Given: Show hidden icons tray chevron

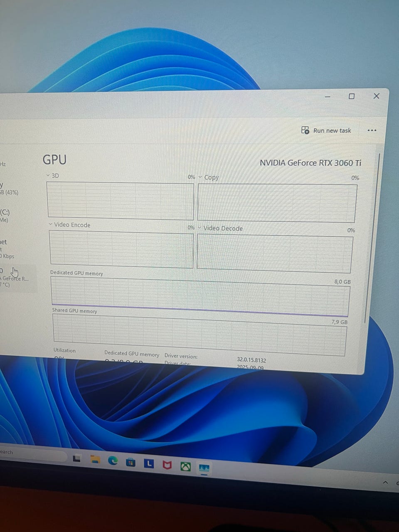Looking at the screenshot, I should tap(385, 482).
